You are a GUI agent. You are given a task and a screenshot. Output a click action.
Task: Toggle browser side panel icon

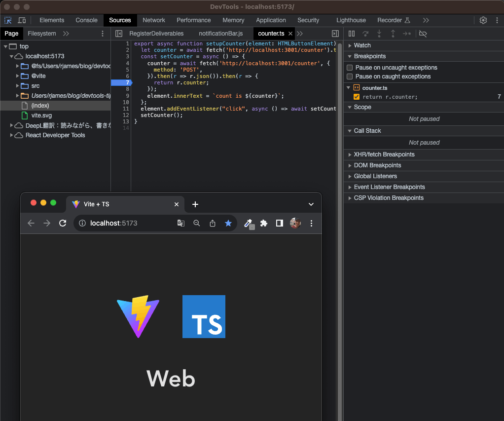pyautogui.click(x=280, y=223)
